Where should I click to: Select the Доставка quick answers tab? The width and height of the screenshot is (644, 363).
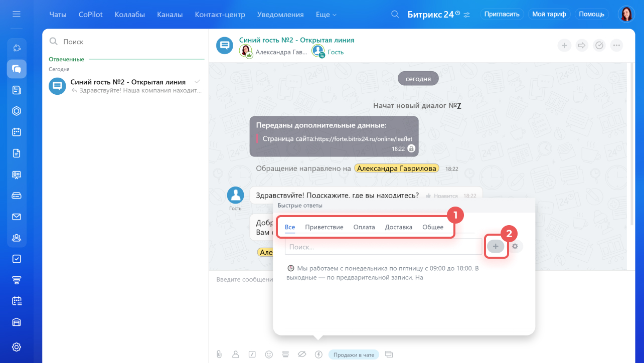coord(399,227)
